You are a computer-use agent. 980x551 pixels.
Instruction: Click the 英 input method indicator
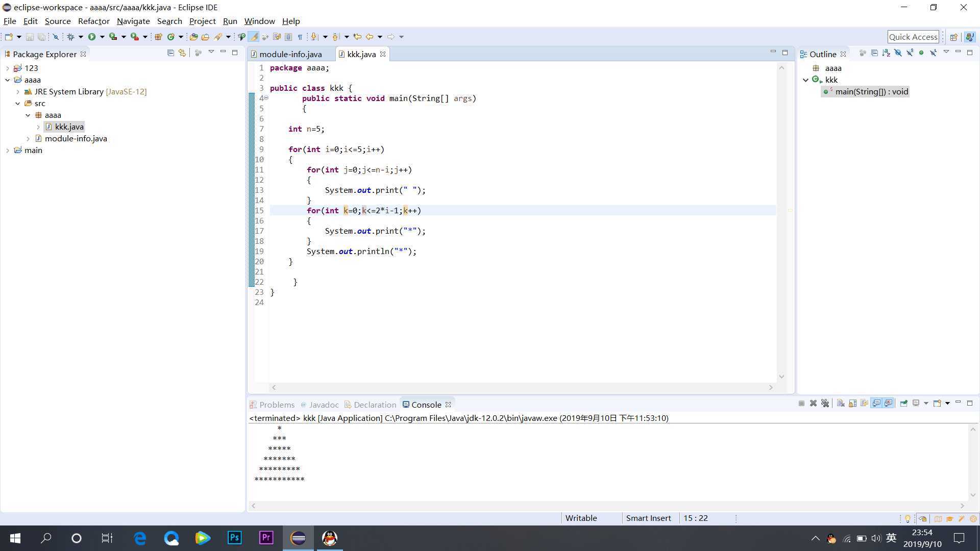[891, 538]
